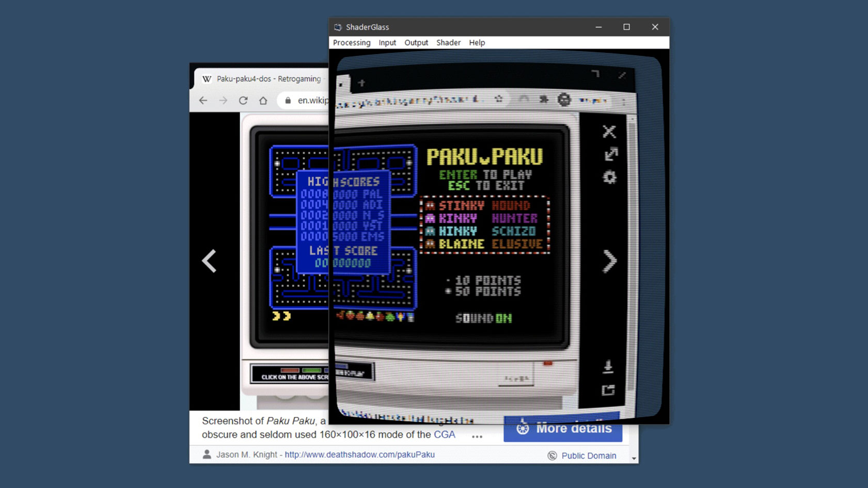Click the ShaderGlass app icon in title bar
868x488 pixels.
338,27
